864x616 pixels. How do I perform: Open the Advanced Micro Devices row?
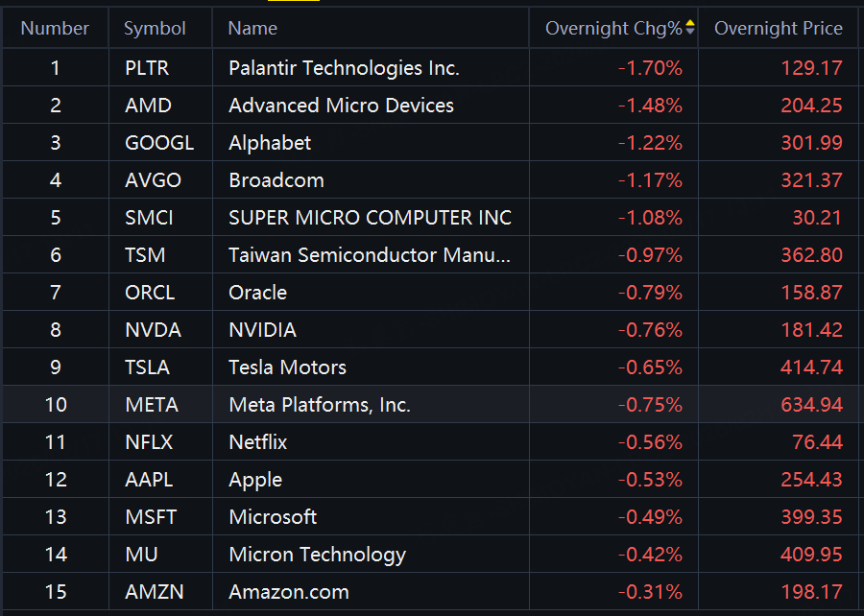click(341, 106)
